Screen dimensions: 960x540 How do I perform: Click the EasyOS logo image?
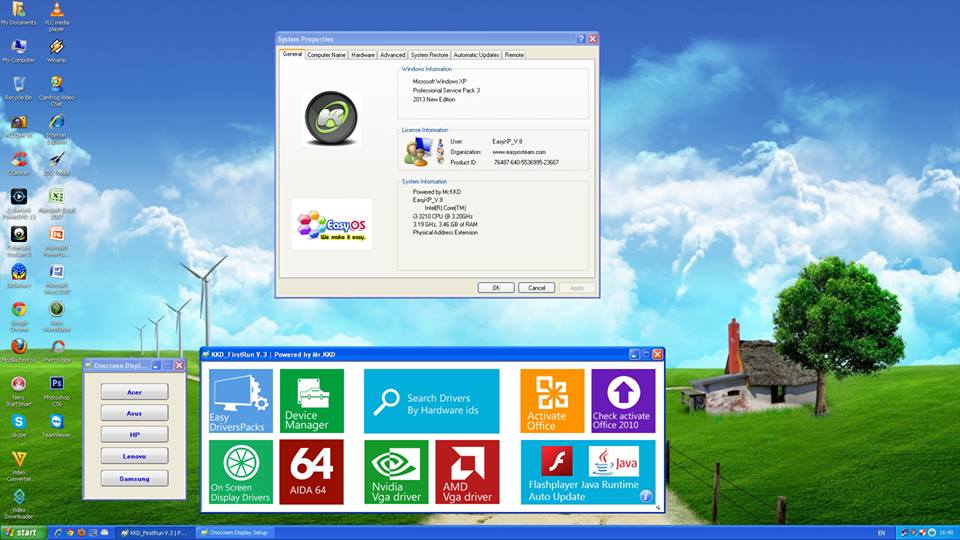(332, 223)
